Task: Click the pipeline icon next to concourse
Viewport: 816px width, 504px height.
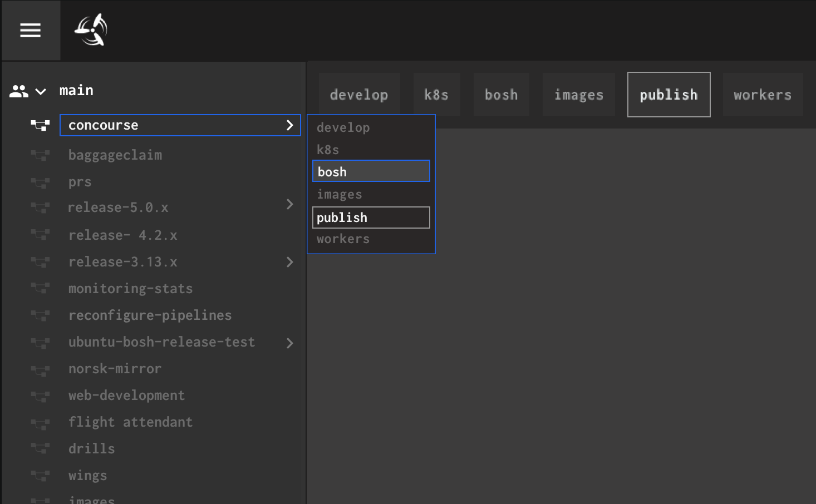Action: pyautogui.click(x=40, y=125)
